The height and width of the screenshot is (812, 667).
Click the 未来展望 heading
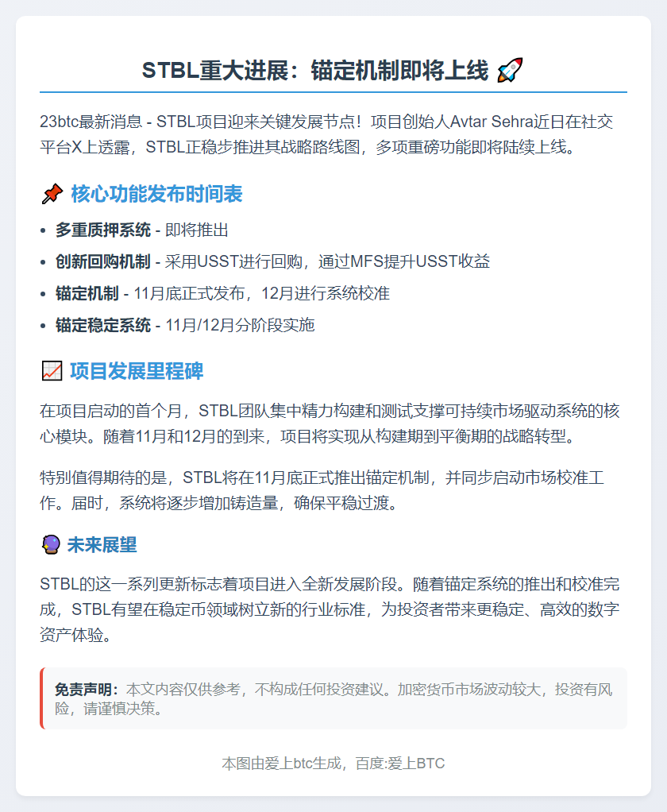[x=102, y=545]
